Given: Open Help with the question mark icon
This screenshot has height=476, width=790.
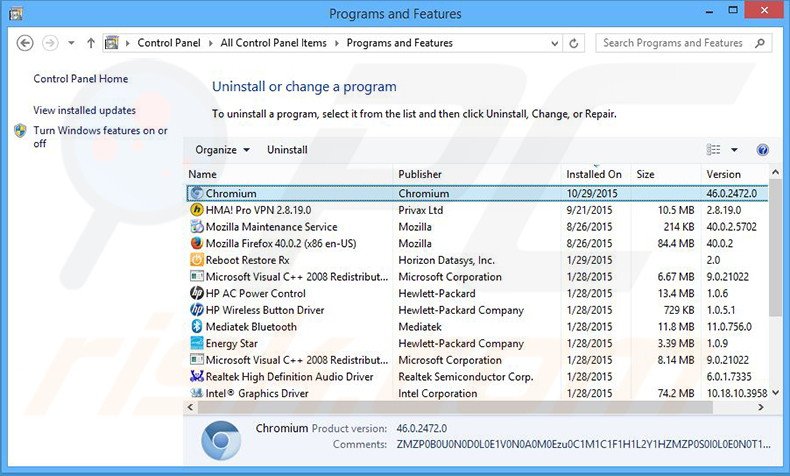Looking at the screenshot, I should (762, 150).
